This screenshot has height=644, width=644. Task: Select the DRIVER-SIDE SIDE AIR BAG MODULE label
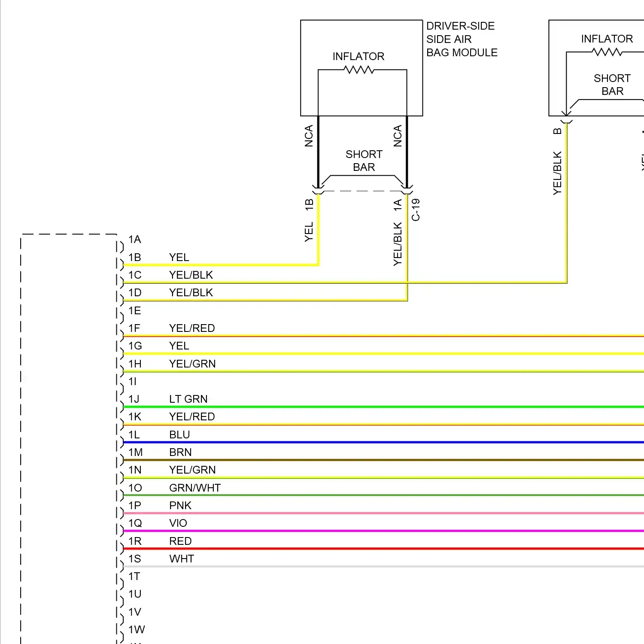click(x=462, y=39)
